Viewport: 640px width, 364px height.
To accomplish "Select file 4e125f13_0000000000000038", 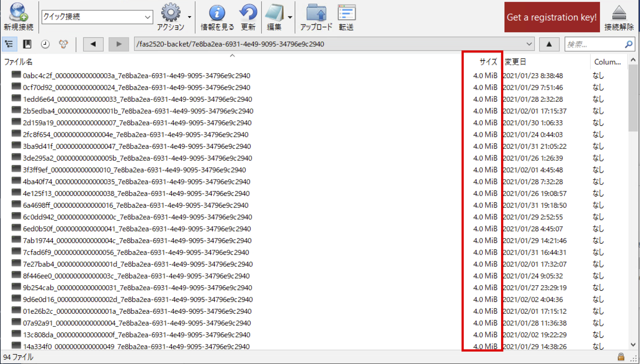I will click(x=136, y=193).
